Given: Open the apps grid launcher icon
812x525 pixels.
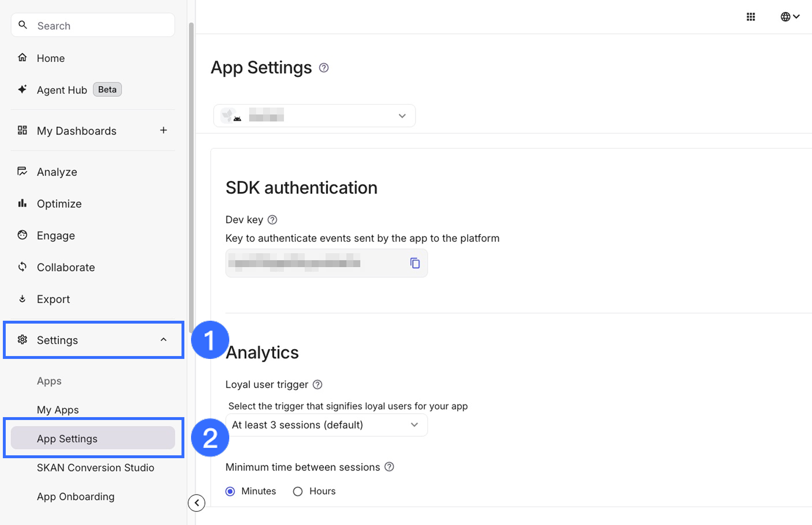Looking at the screenshot, I should coord(750,17).
